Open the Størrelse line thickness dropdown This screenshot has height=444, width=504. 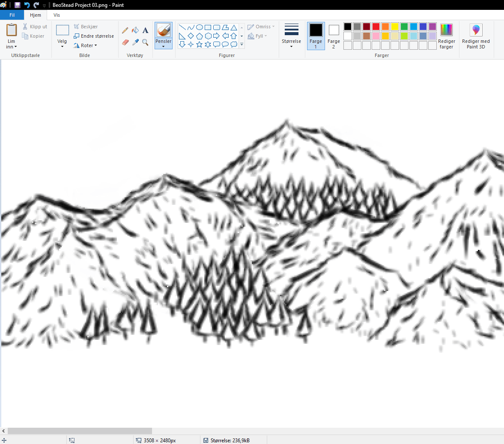292,36
